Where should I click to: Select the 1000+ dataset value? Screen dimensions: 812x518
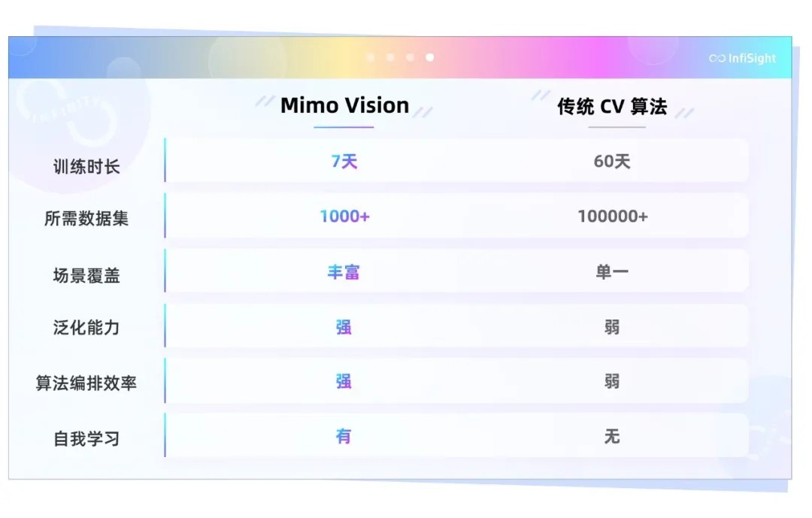click(x=344, y=217)
